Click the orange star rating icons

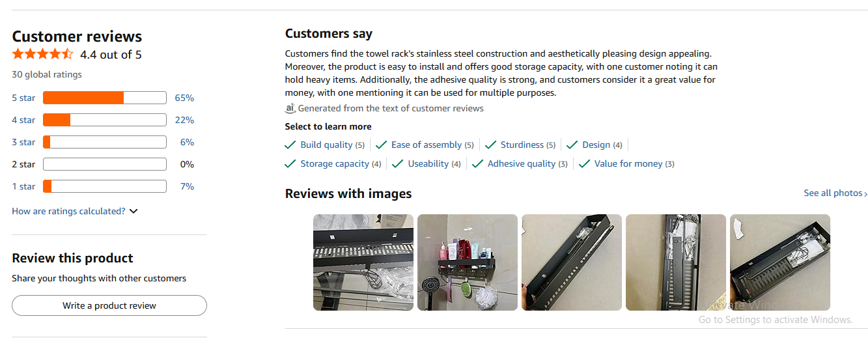tap(43, 54)
